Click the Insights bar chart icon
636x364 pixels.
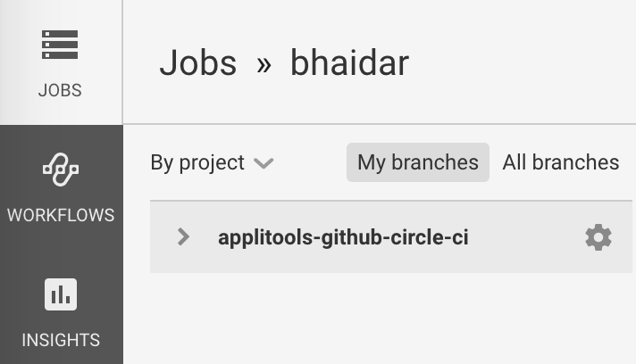(x=61, y=294)
